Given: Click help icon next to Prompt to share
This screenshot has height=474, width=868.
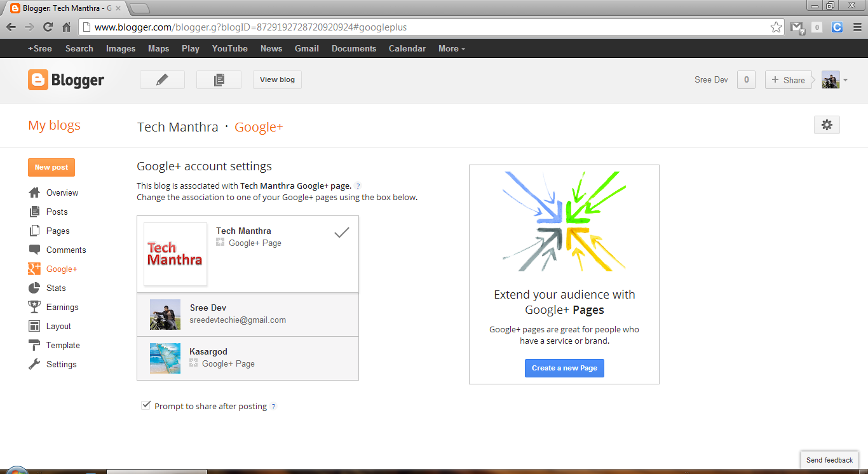Looking at the screenshot, I should 274,407.
